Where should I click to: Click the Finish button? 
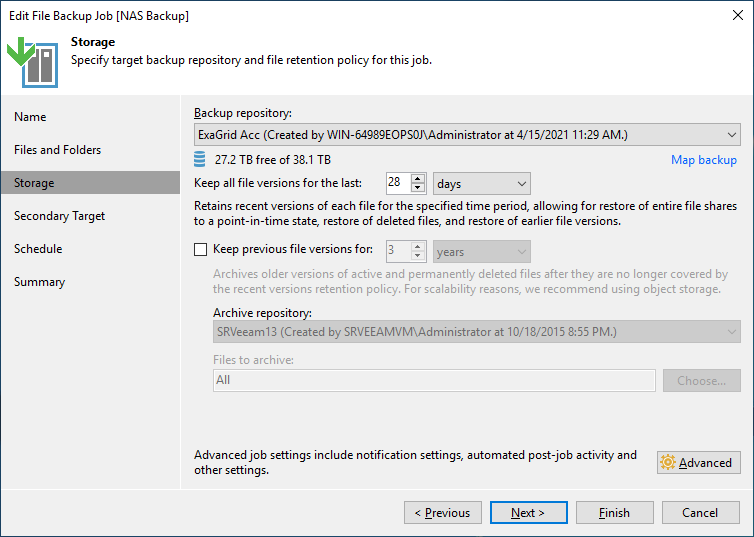(x=615, y=512)
